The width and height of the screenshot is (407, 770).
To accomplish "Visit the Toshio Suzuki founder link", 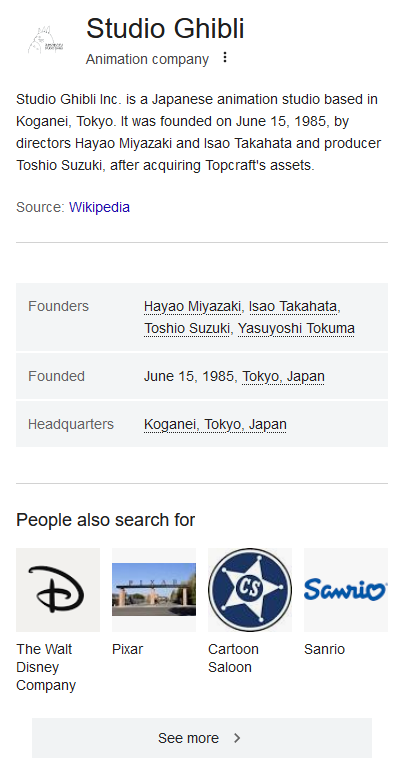I will tap(187, 328).
